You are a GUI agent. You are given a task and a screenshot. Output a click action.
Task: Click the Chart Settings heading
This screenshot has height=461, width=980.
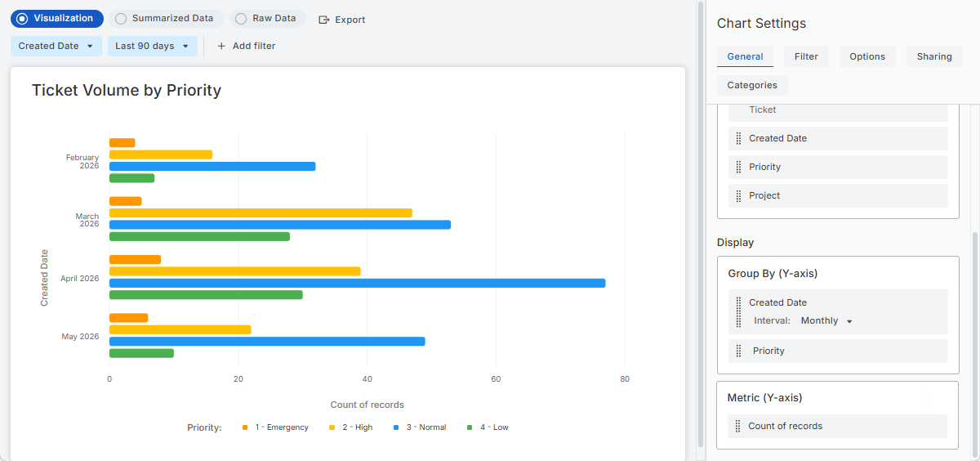761,24
